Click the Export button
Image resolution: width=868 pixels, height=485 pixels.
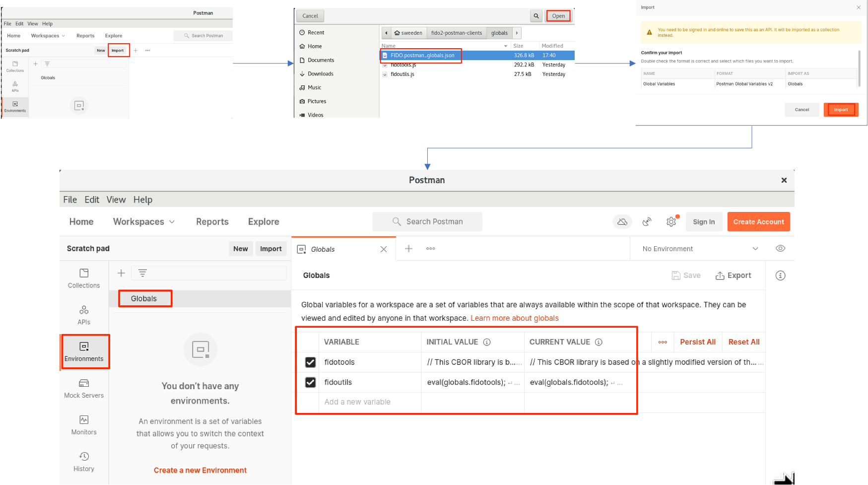click(x=733, y=276)
